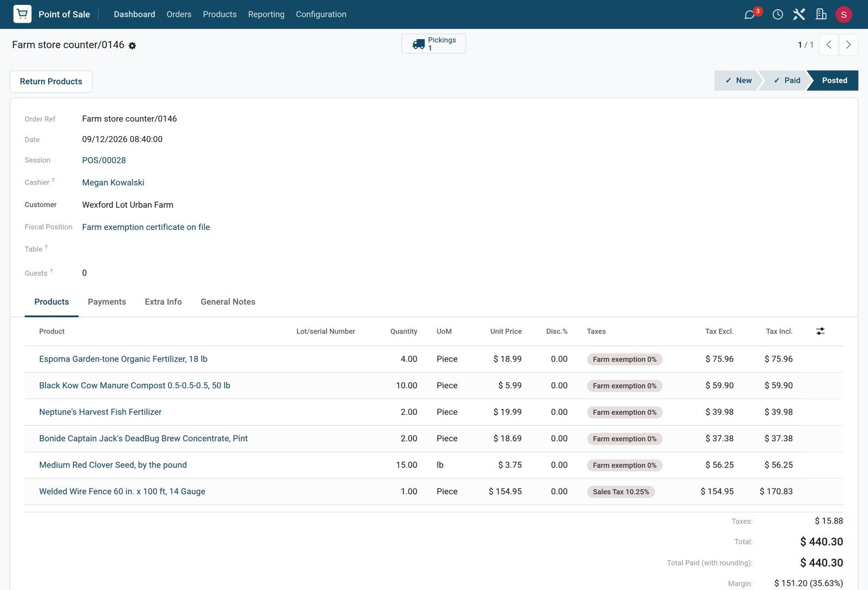The width and height of the screenshot is (868, 590).
Task: Go to next record arrow
Action: 848,45
